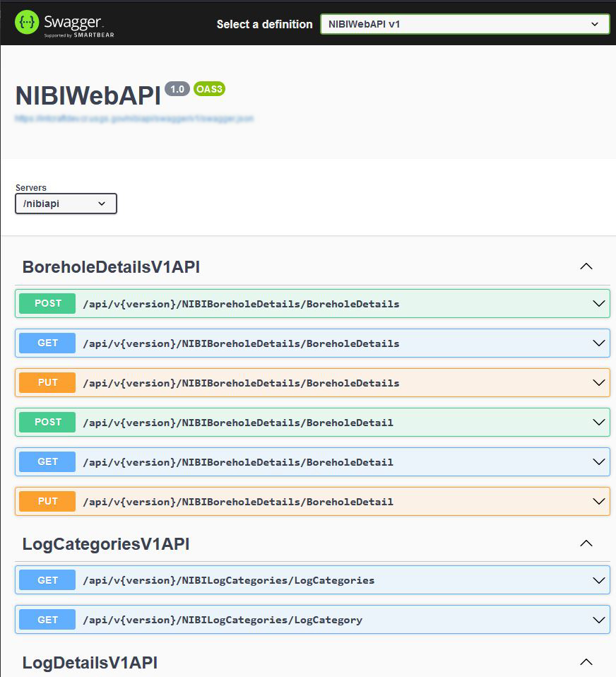Click the NIBIWebAPI title
Screen dimensions: 616x677
[x=88, y=95]
